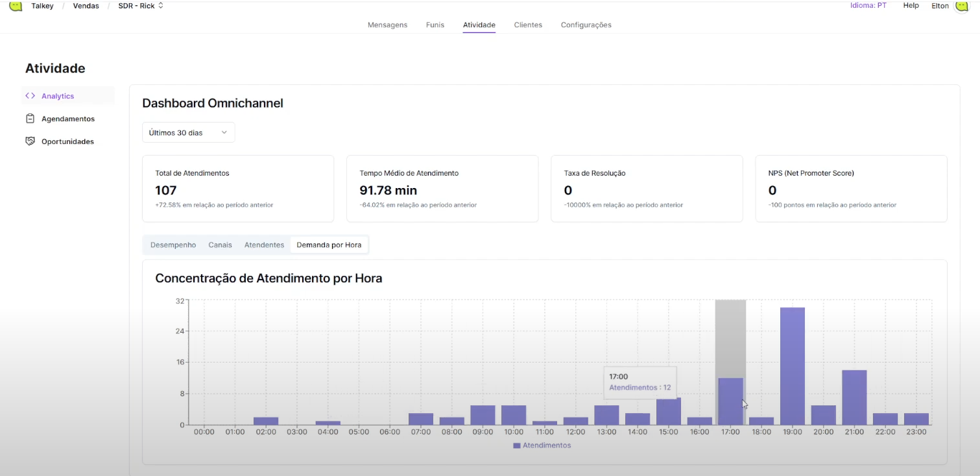
Task: Show the Canais chart tab
Action: coord(220,244)
